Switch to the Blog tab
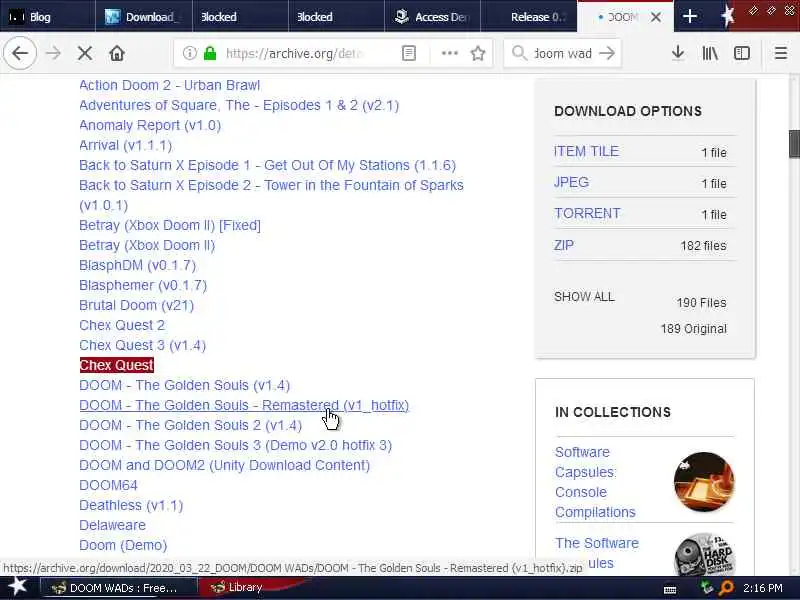Viewport: 800px width, 600px height. [48, 16]
